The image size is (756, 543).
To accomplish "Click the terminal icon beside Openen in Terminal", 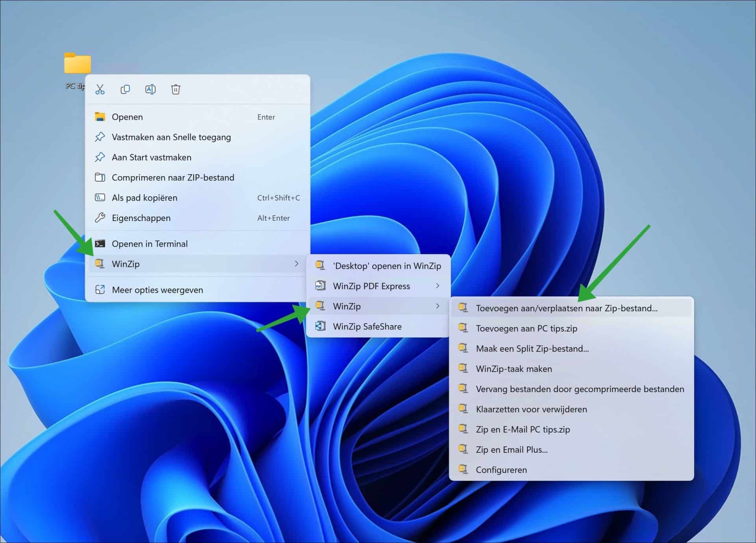I will point(100,243).
